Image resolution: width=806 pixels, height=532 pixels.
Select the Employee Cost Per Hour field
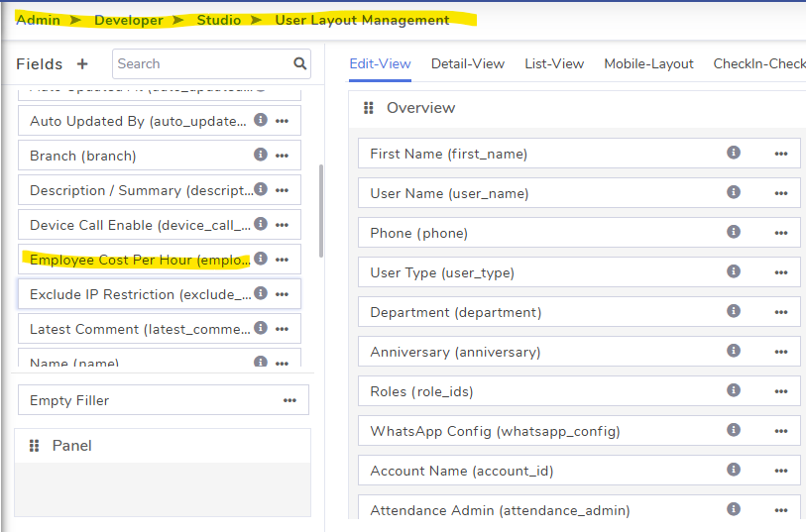pyautogui.click(x=160, y=260)
